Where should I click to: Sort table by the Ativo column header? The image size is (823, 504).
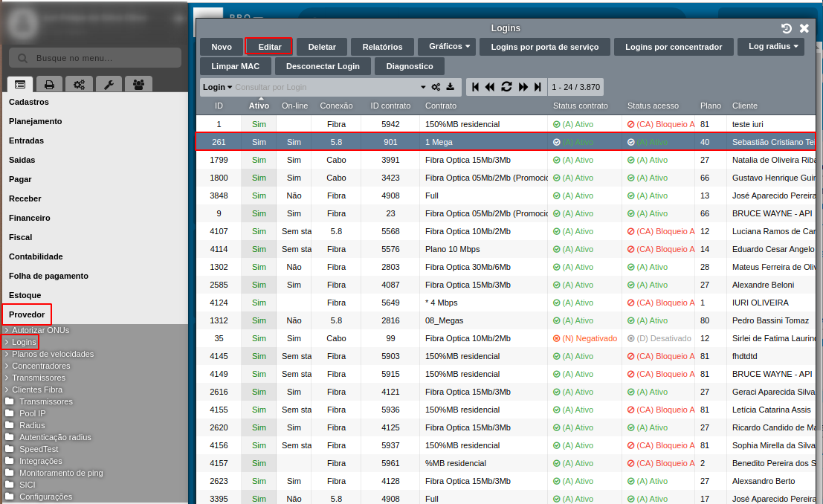coord(259,106)
